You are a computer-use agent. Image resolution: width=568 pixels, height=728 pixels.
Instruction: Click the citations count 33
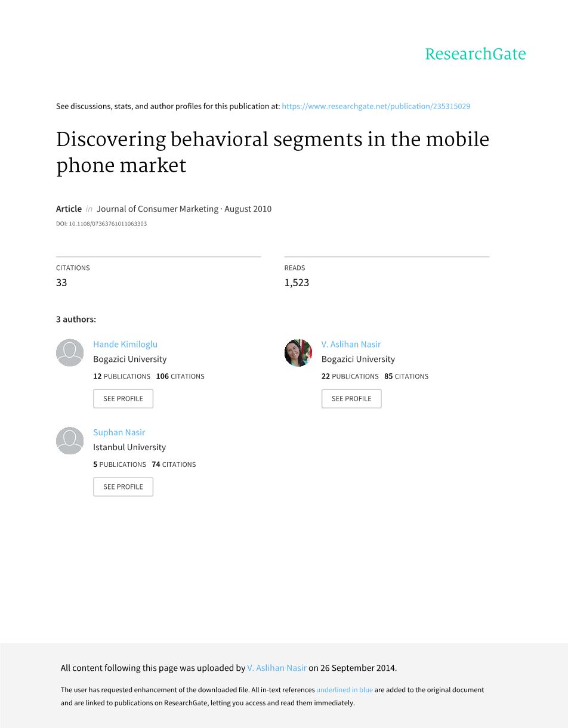tap(61, 283)
